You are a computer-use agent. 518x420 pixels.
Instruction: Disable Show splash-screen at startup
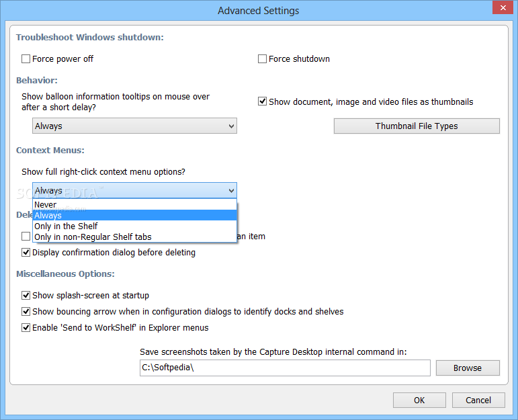click(26, 295)
